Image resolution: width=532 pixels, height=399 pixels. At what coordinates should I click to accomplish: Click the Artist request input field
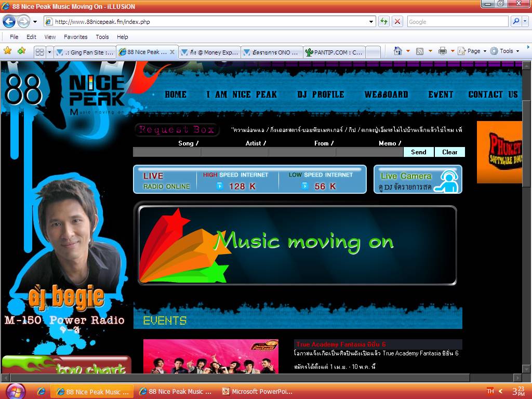[234, 152]
